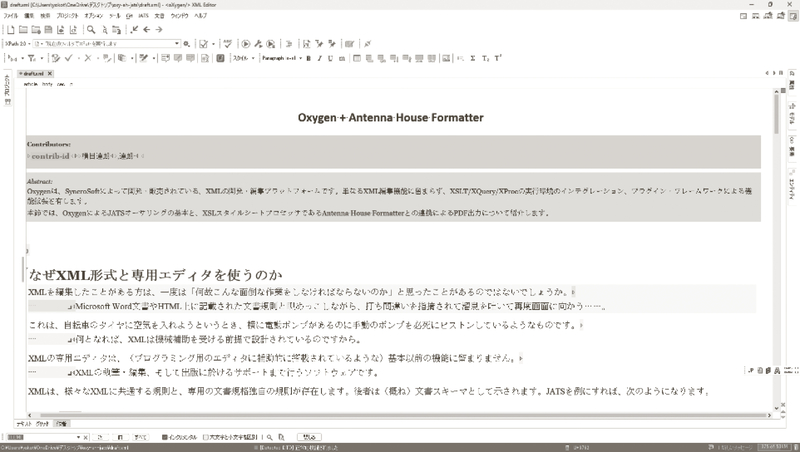
Task: Switch to グリッド editing mode tab
Action: click(42, 424)
